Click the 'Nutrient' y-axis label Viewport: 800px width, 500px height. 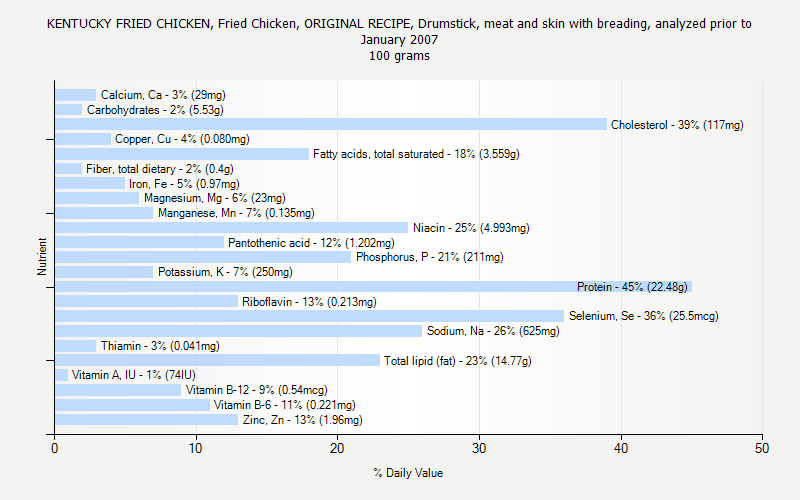tap(42, 257)
